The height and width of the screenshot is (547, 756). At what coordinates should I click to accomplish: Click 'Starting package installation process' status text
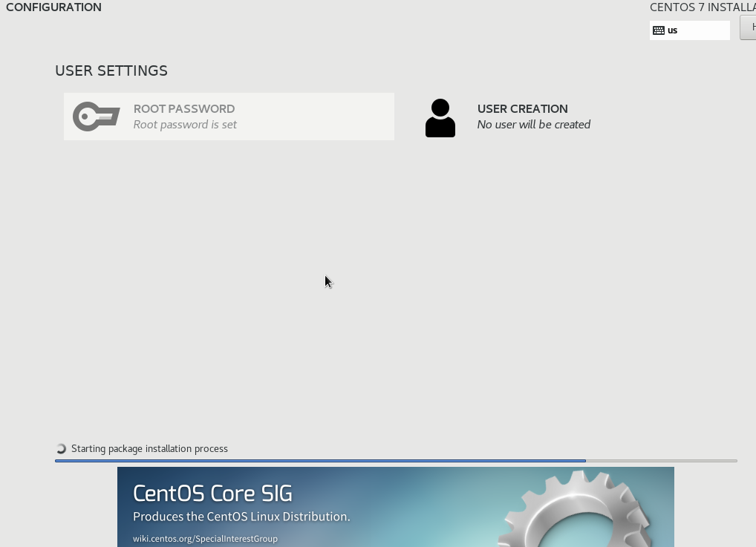[x=149, y=449]
